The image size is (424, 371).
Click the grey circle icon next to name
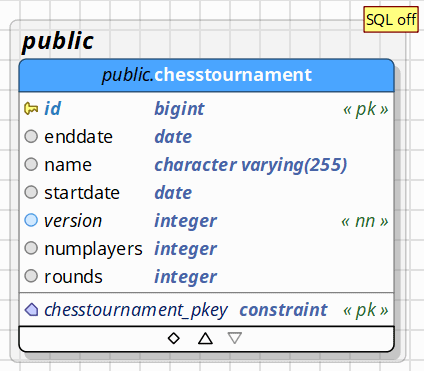[x=31, y=164]
